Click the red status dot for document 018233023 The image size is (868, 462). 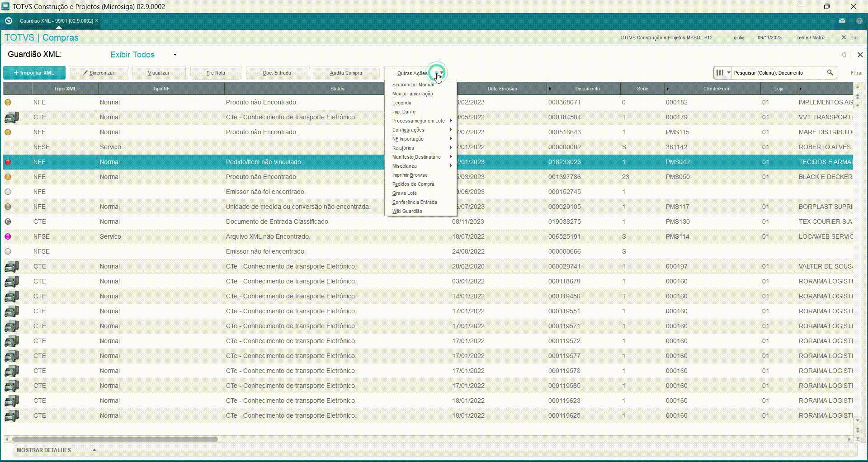click(x=8, y=162)
